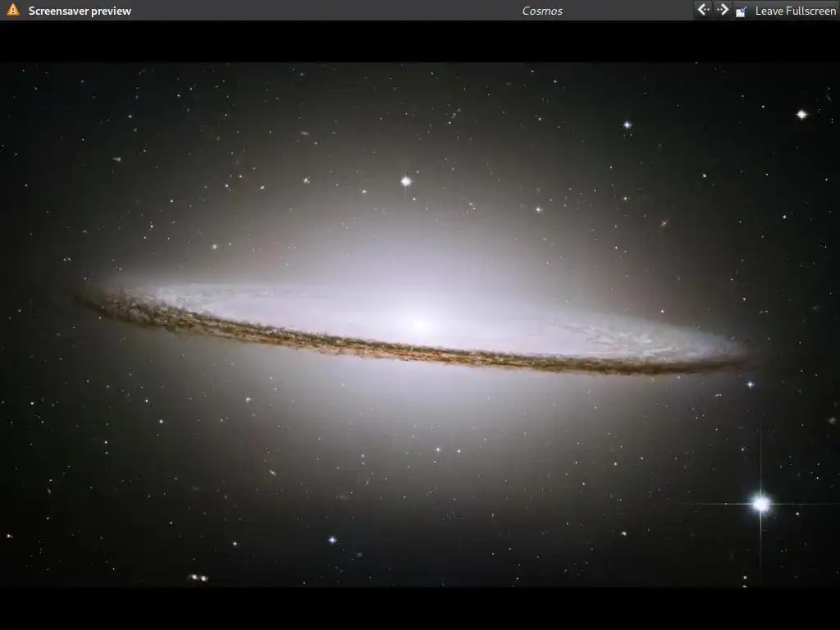Image resolution: width=840 pixels, height=630 pixels.
Task: Click the Leave Fullscreen button
Action: click(786, 11)
